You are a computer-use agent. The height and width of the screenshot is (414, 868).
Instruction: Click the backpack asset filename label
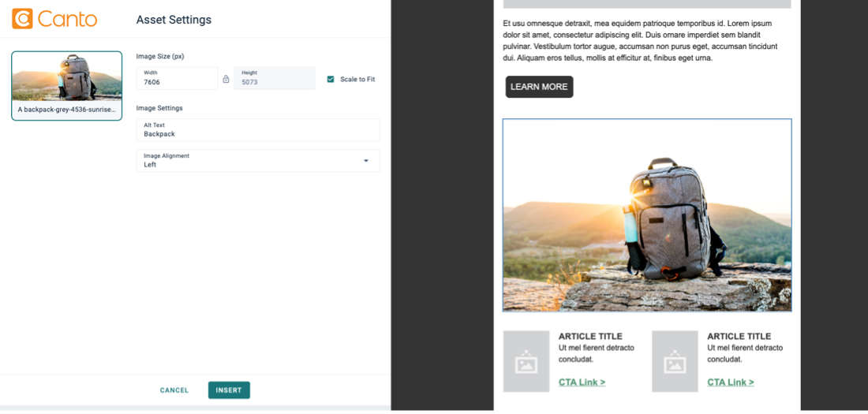tap(66, 110)
